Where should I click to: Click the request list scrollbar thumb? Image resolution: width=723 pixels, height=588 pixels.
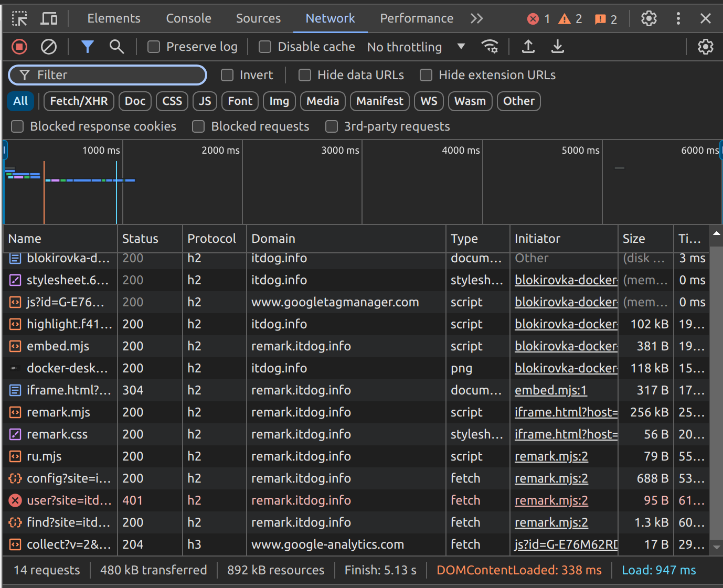(716, 392)
